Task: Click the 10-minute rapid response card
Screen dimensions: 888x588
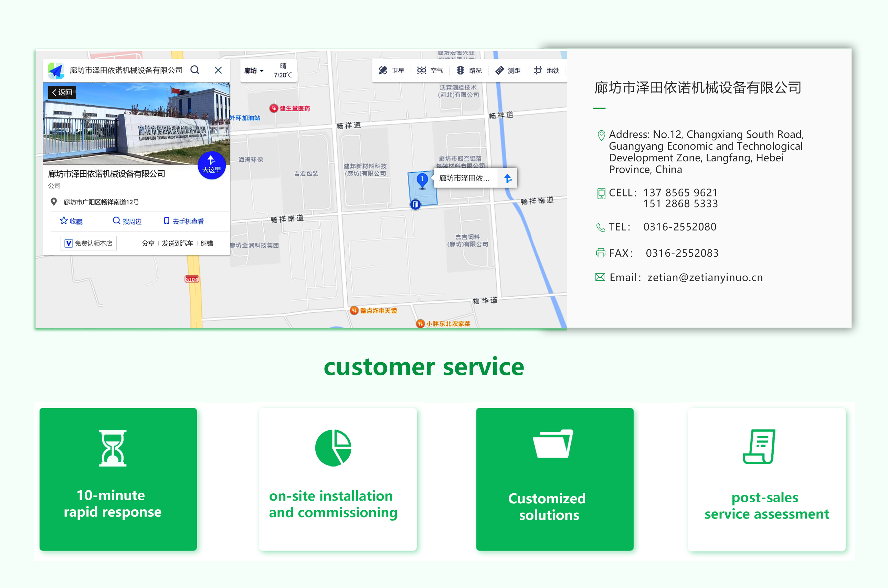Action: click(118, 479)
